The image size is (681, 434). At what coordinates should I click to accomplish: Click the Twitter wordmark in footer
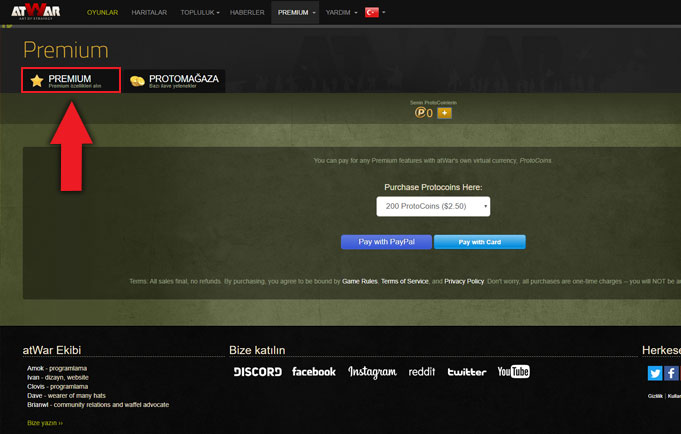point(467,372)
